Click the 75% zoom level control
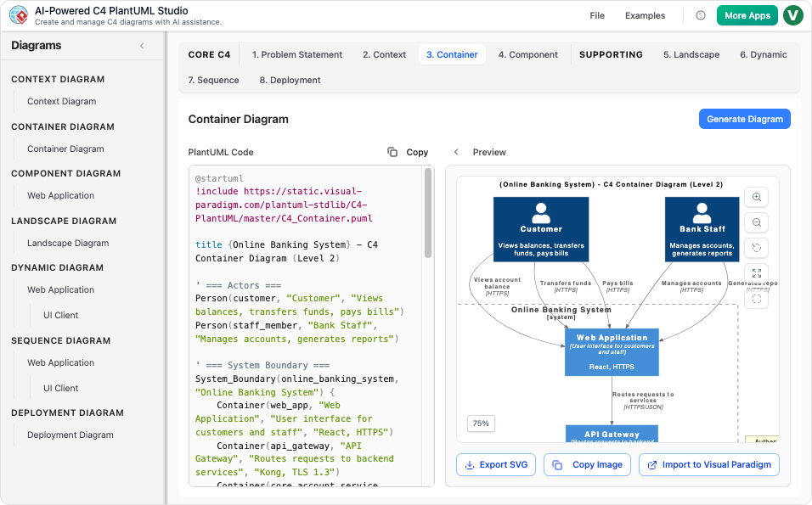 [x=481, y=423]
